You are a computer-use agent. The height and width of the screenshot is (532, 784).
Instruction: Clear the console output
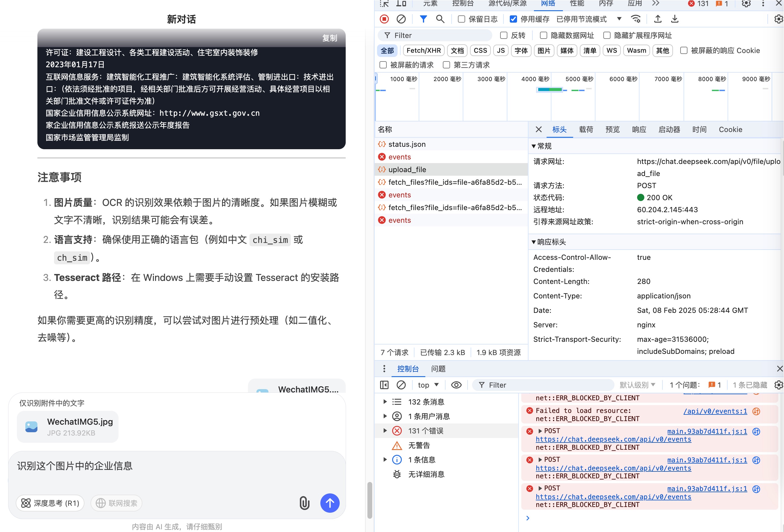click(401, 385)
